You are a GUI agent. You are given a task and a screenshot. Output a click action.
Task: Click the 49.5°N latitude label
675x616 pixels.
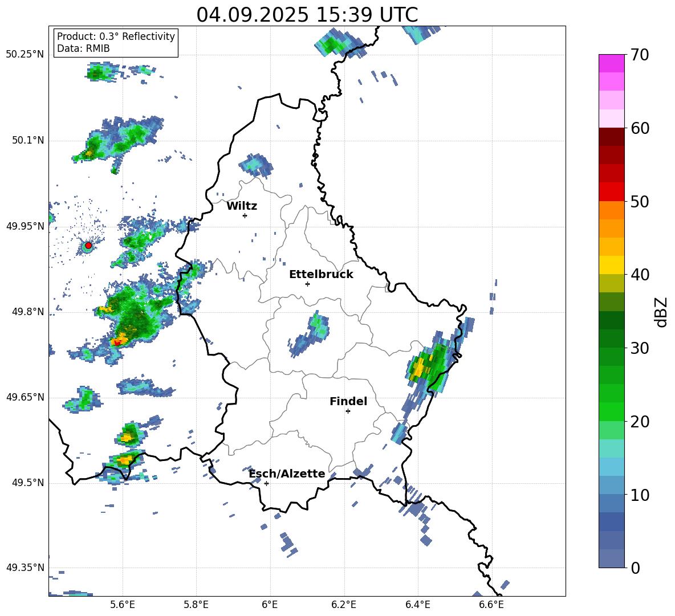pyautogui.click(x=28, y=483)
